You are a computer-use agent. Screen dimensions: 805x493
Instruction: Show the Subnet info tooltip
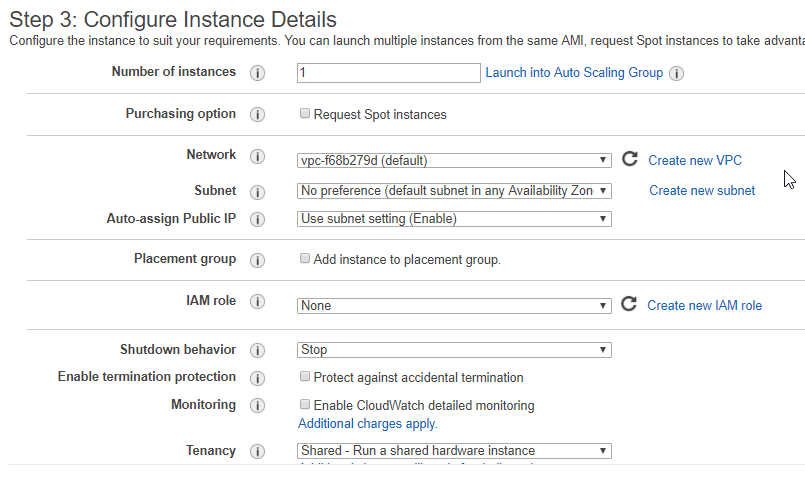[257, 192]
